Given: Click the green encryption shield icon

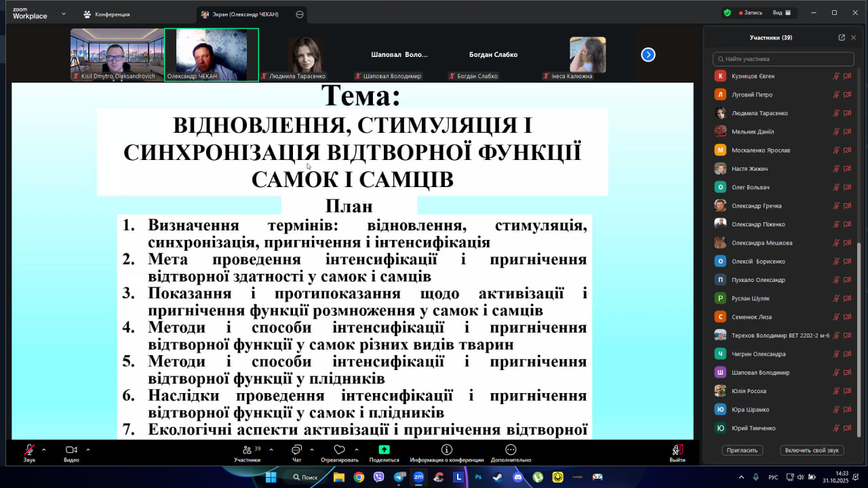Looking at the screenshot, I should coord(727,13).
